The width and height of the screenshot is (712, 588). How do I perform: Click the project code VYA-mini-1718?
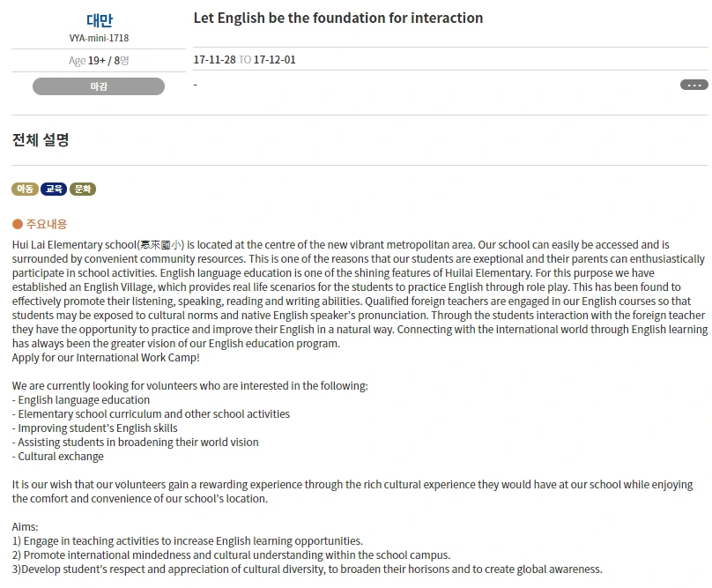[x=99, y=38]
